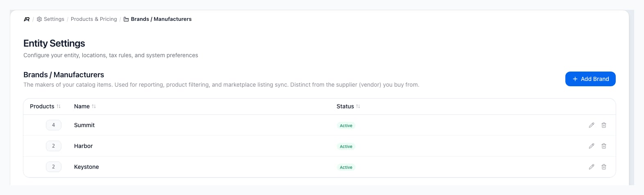Open Products & Pricing breadcrumb

[x=94, y=19]
